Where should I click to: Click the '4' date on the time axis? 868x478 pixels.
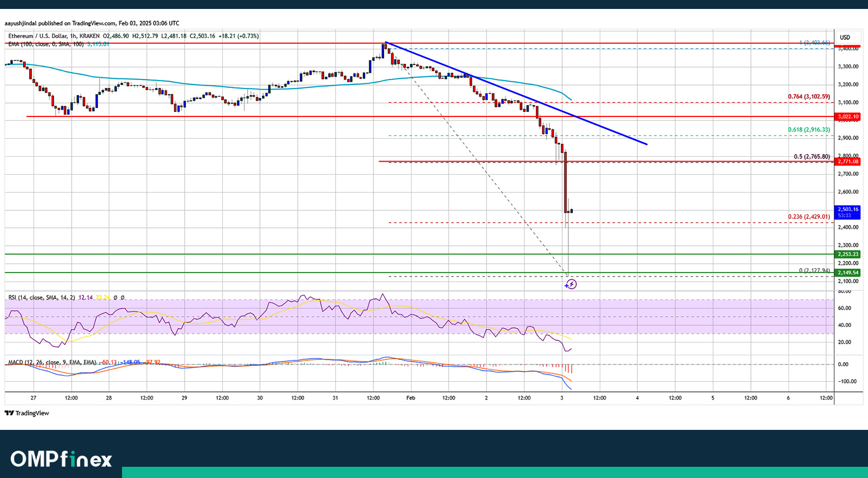click(x=637, y=398)
